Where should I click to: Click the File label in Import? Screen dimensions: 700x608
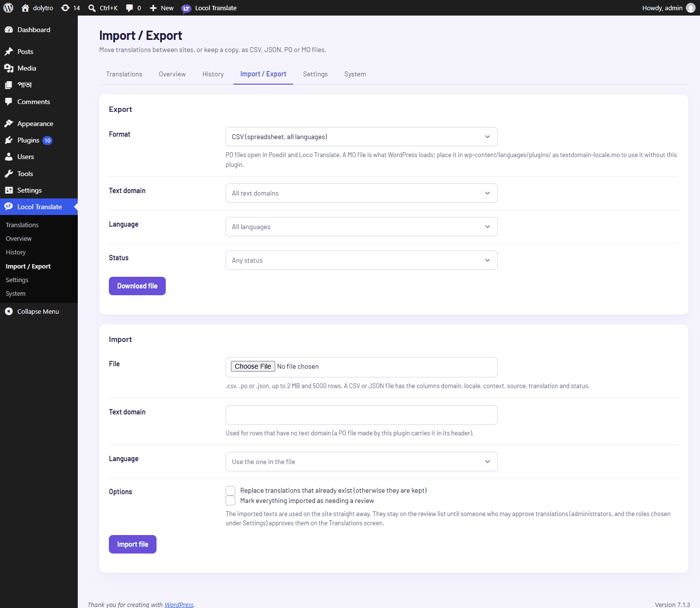tap(114, 364)
